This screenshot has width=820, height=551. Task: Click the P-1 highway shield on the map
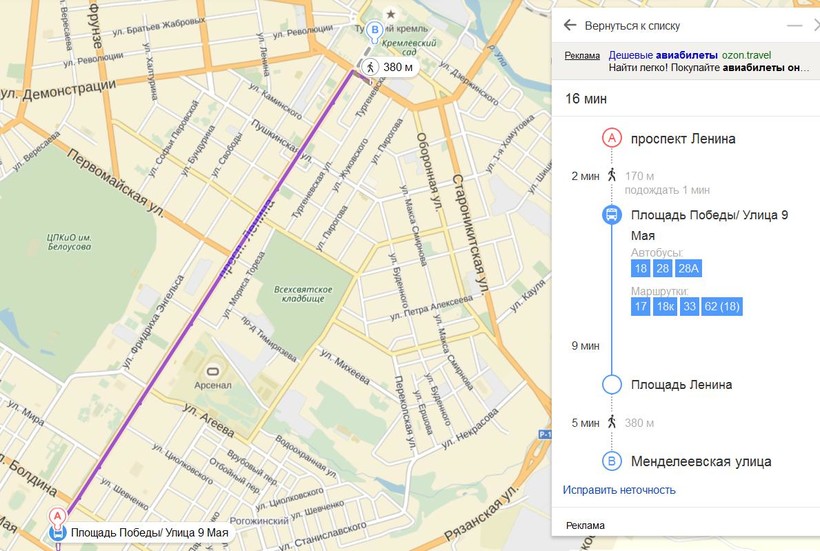pyautogui.click(x=545, y=434)
